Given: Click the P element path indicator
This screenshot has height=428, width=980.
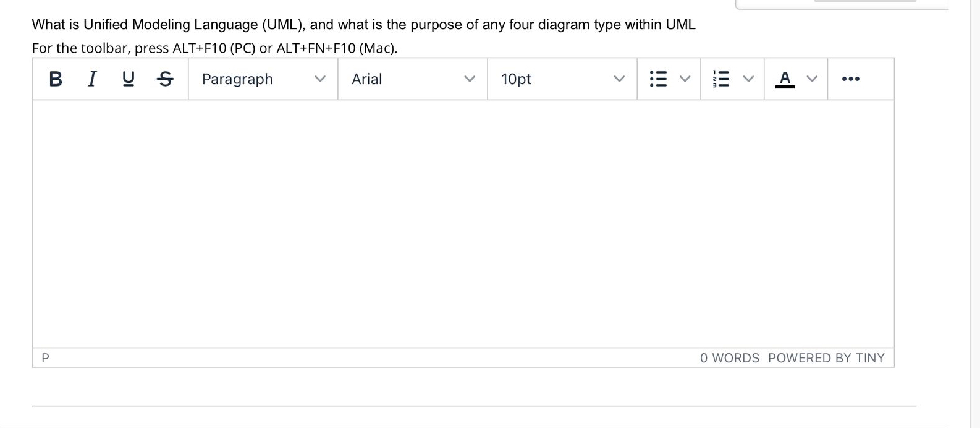Looking at the screenshot, I should (x=45, y=357).
